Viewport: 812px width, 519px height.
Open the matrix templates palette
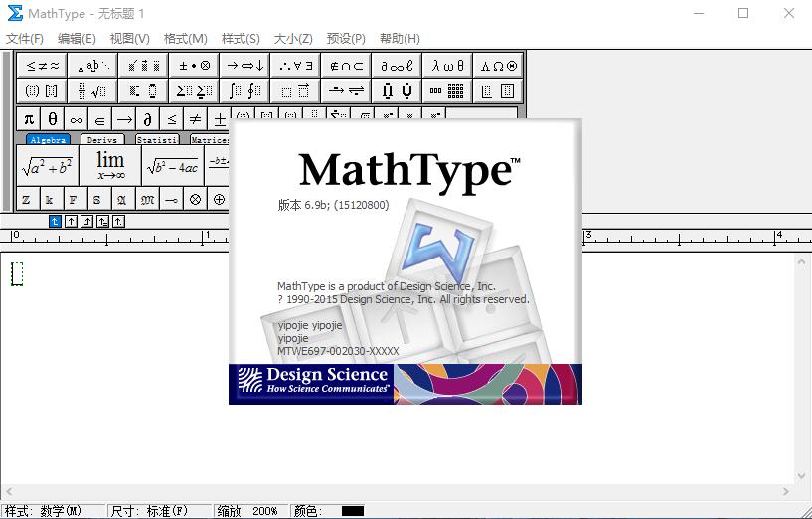pyautogui.click(x=448, y=91)
